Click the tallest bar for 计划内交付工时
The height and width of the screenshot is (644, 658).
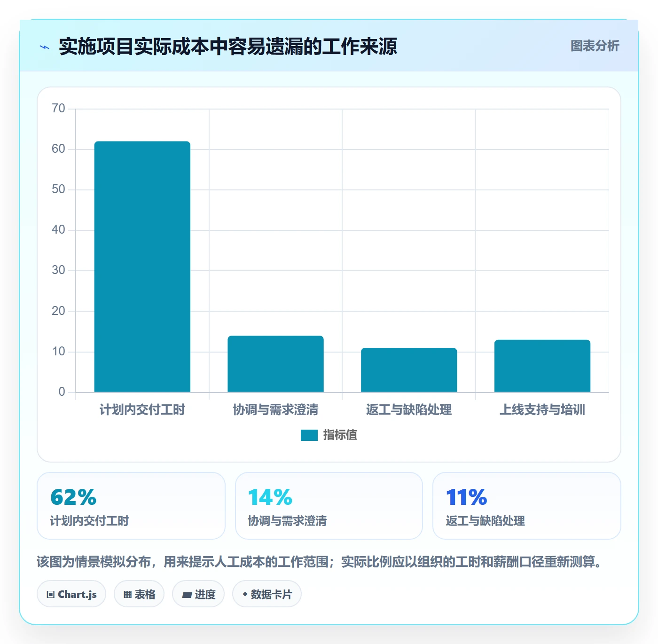click(142, 267)
